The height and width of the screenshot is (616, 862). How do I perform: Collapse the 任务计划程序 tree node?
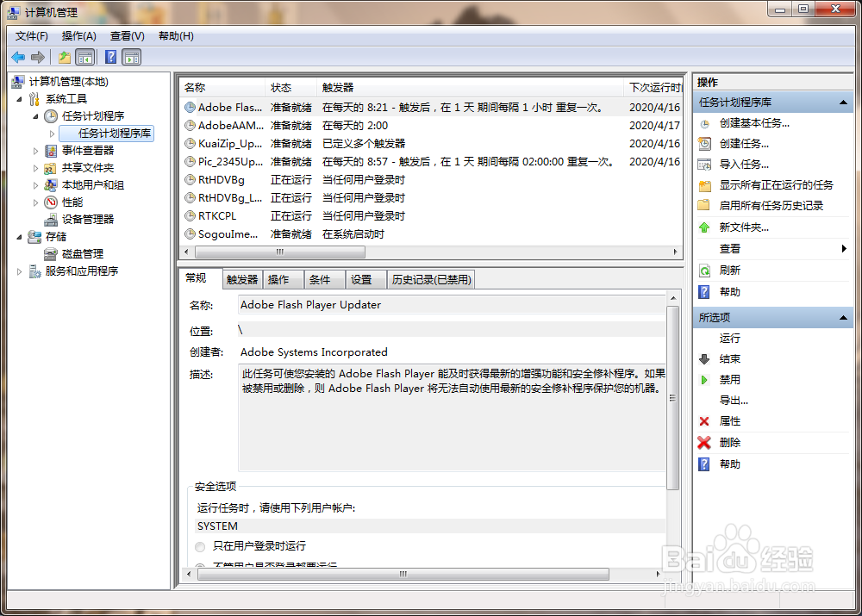pyautogui.click(x=35, y=116)
